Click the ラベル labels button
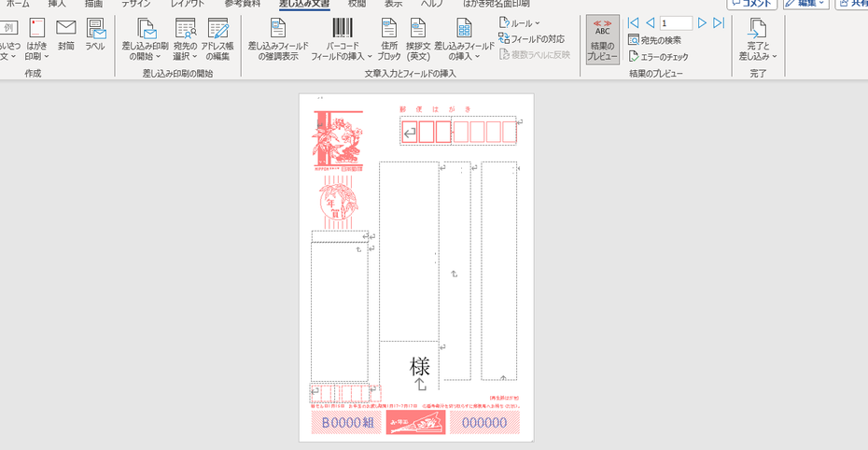868x450 pixels. [95, 35]
